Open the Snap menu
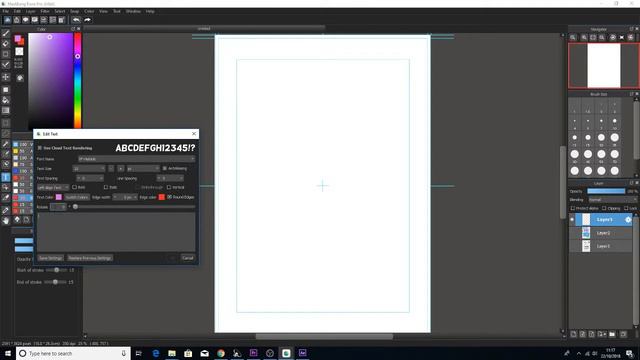Screen dimensions: 640x360 pyautogui.click(x=74, y=11)
